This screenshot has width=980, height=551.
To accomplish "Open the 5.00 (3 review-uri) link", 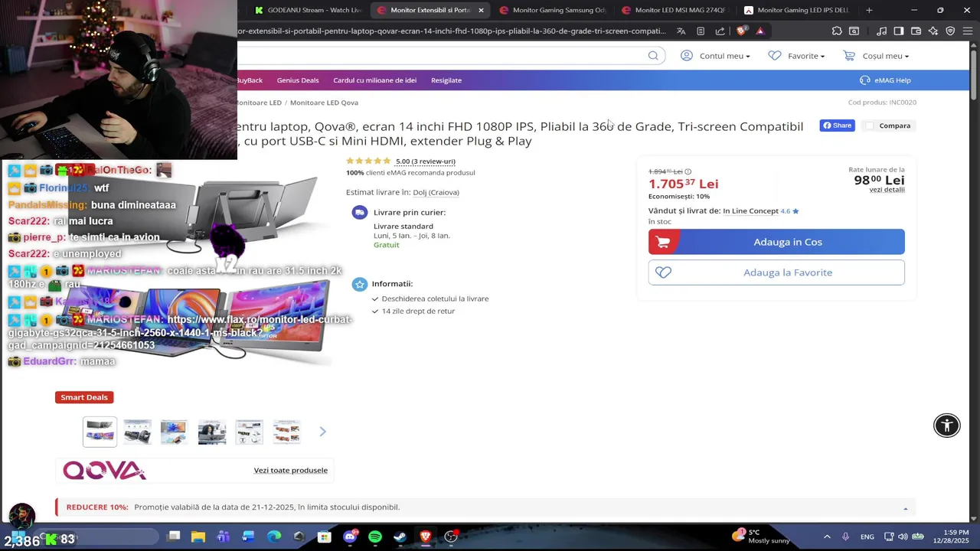I will click(425, 161).
